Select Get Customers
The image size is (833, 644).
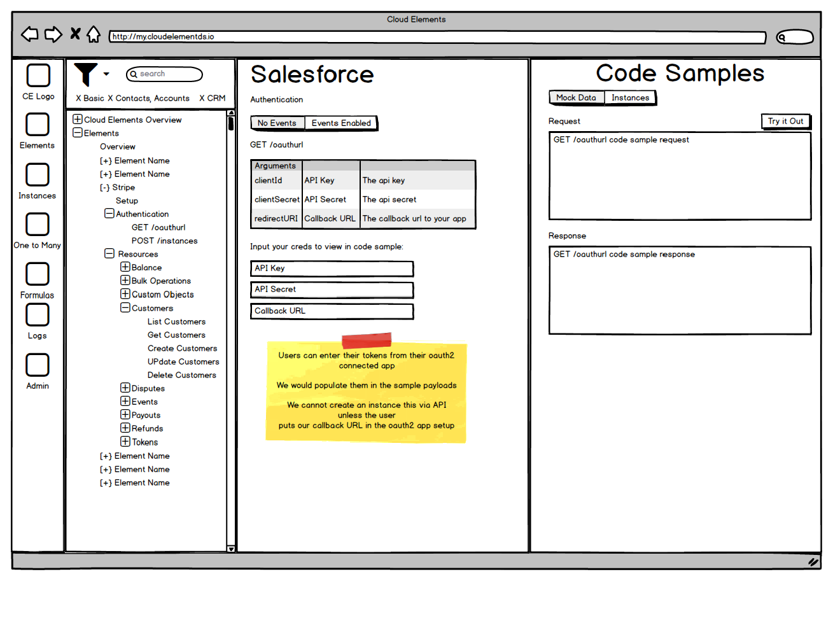pos(177,335)
